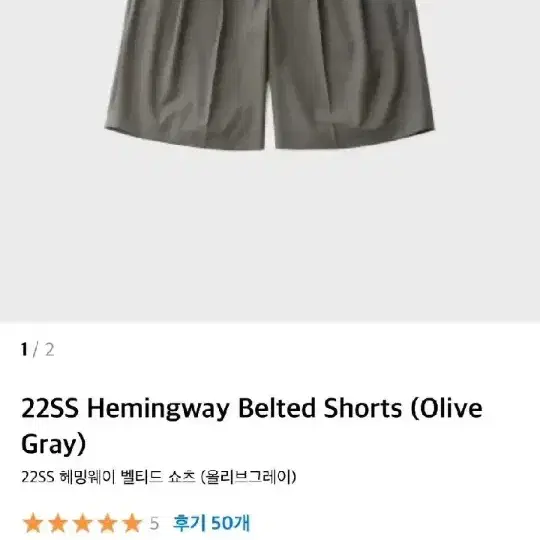Click the fifth orange rating star
The image size is (540, 540).
(x=132, y=523)
